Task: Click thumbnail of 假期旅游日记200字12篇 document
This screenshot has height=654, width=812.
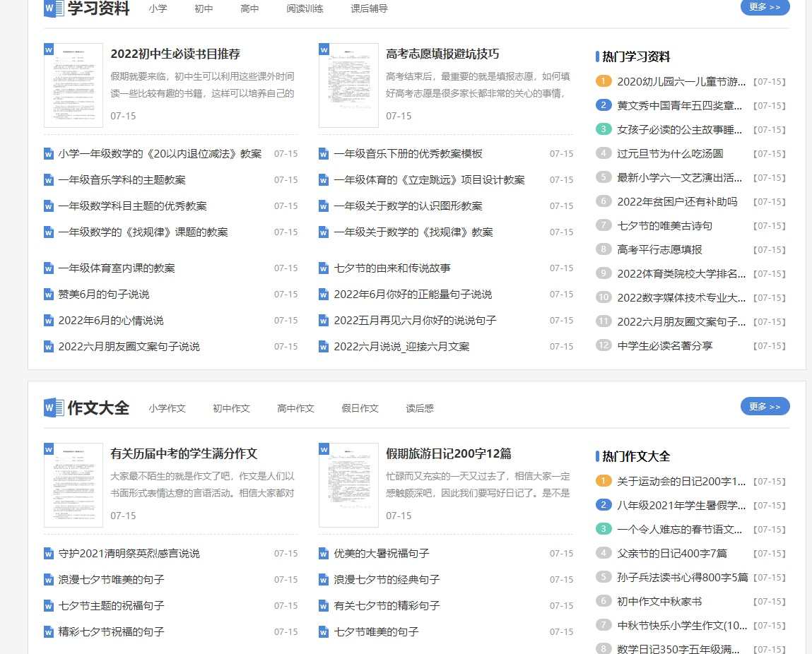Action: coord(348,484)
